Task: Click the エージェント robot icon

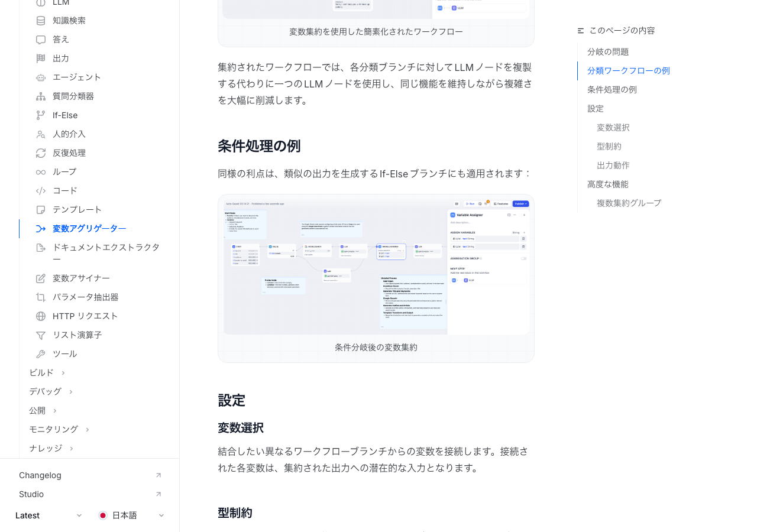Action: point(41,77)
